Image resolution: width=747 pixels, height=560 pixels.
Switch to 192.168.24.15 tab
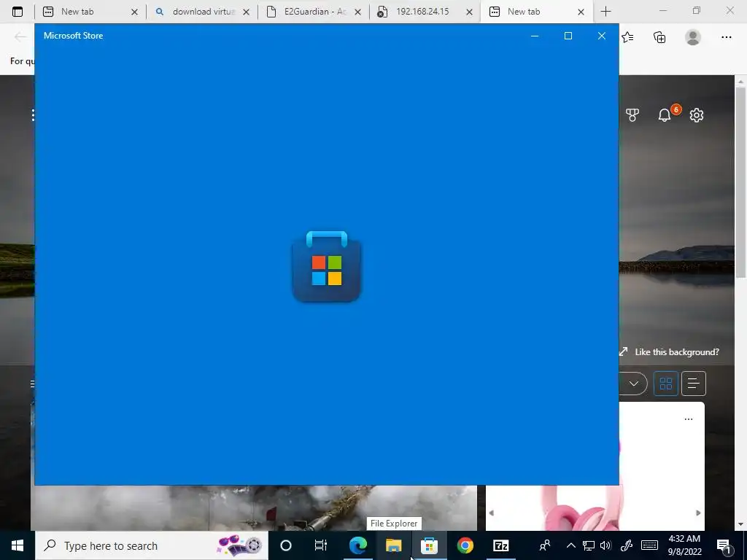click(x=425, y=12)
